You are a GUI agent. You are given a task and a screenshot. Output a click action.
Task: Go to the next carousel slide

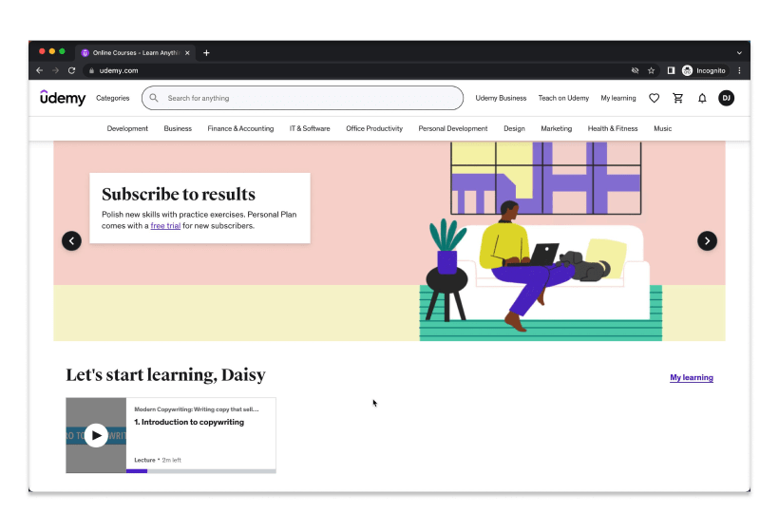pos(707,241)
